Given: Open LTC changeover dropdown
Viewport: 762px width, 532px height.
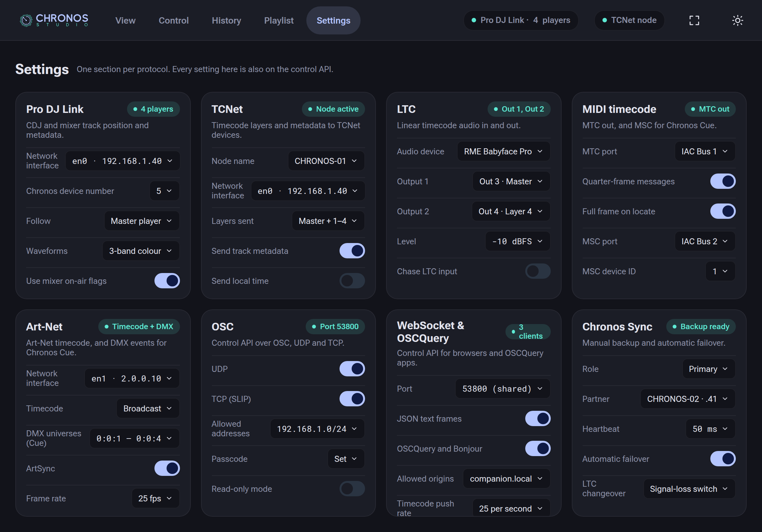Looking at the screenshot, I should point(689,489).
